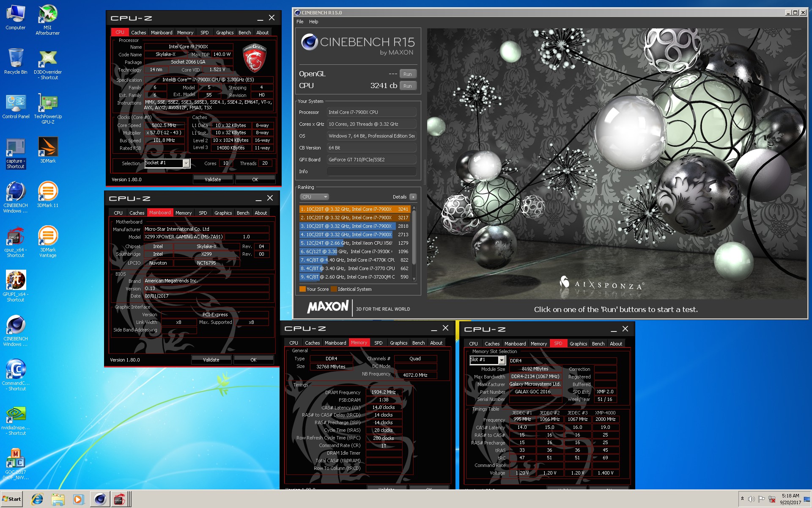
Task: Select ranking row 3 scoring 2818
Action: (x=354, y=226)
